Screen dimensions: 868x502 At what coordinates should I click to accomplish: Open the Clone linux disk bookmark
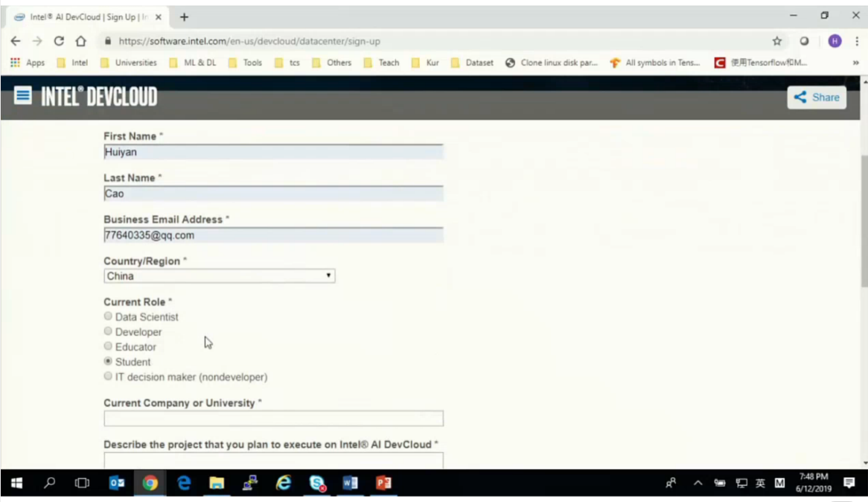tap(552, 63)
